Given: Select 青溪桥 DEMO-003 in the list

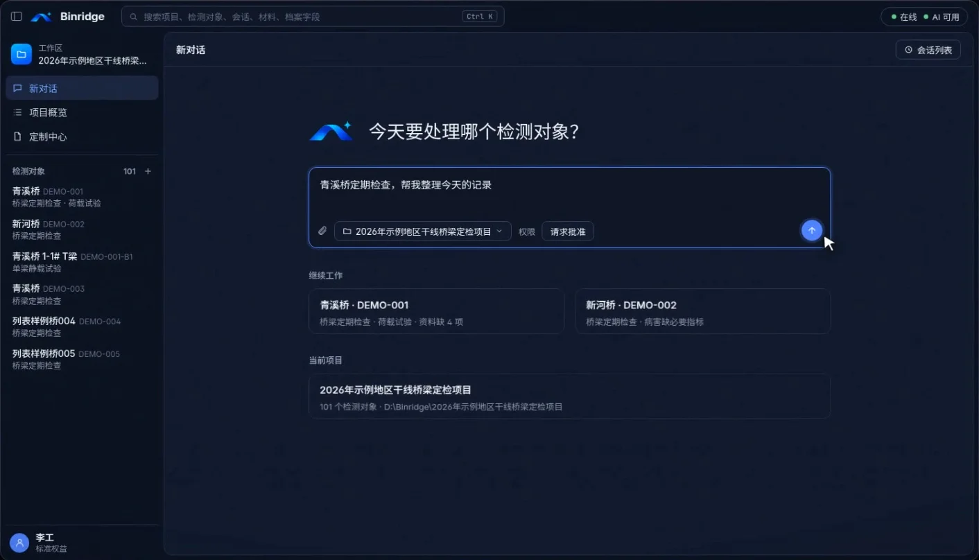Looking at the screenshot, I should point(83,295).
